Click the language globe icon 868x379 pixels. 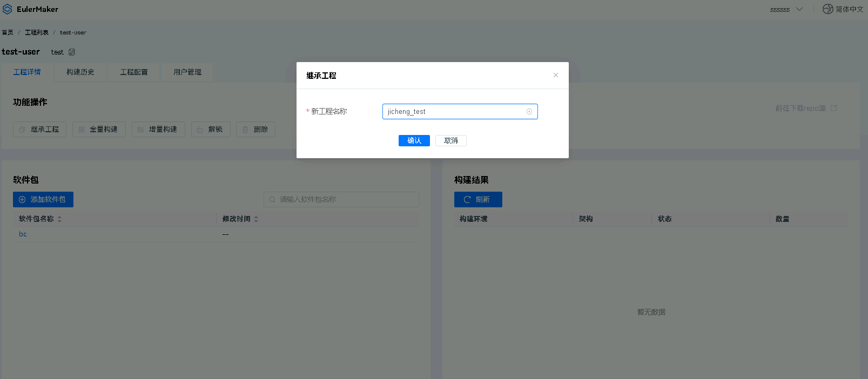click(827, 9)
